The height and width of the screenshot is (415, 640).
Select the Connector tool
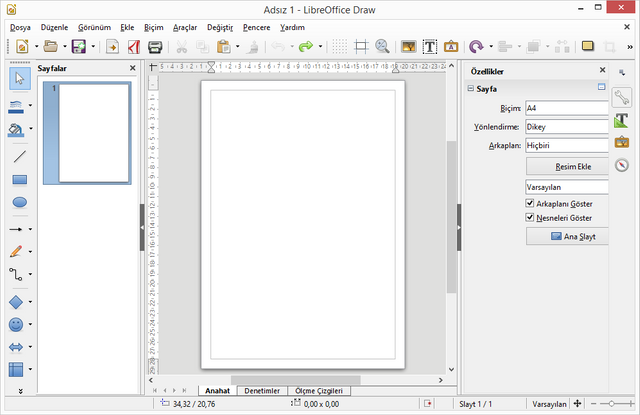pos(16,274)
